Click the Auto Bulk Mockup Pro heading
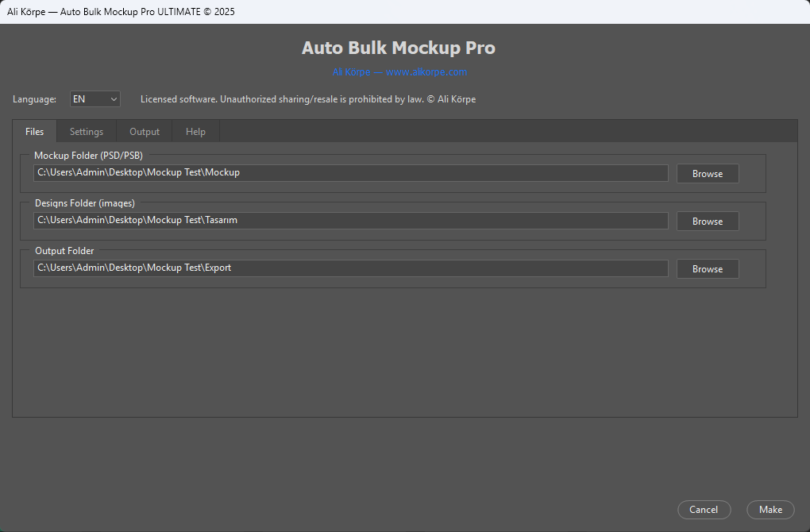 (398, 48)
